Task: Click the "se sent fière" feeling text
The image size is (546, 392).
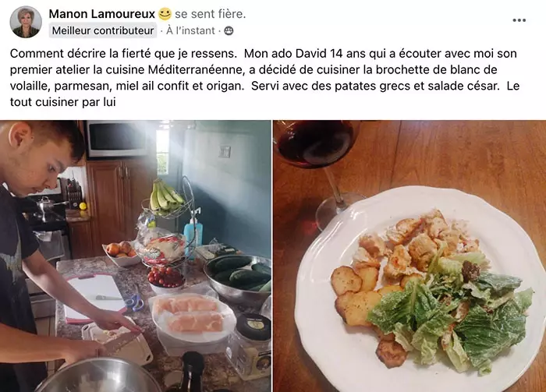Action: (x=211, y=14)
